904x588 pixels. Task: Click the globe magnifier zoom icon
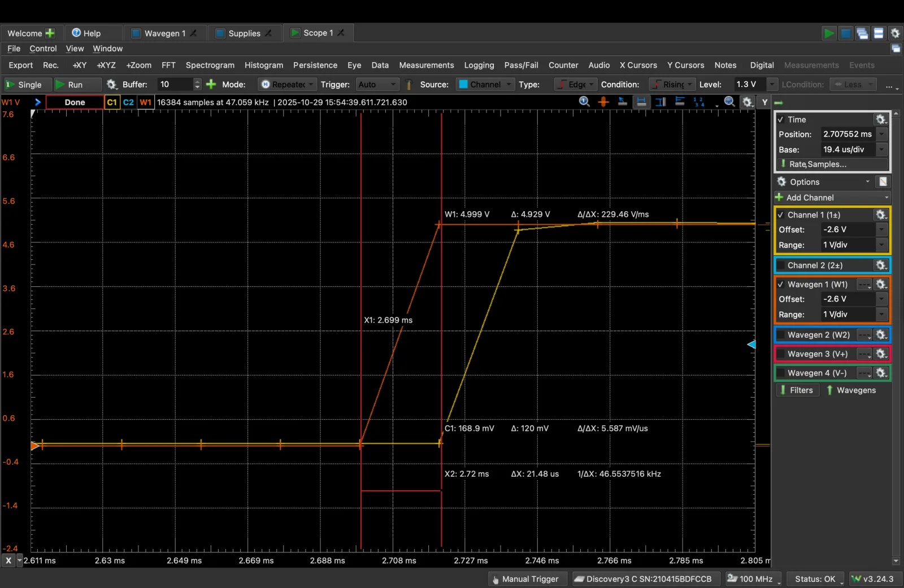point(729,102)
